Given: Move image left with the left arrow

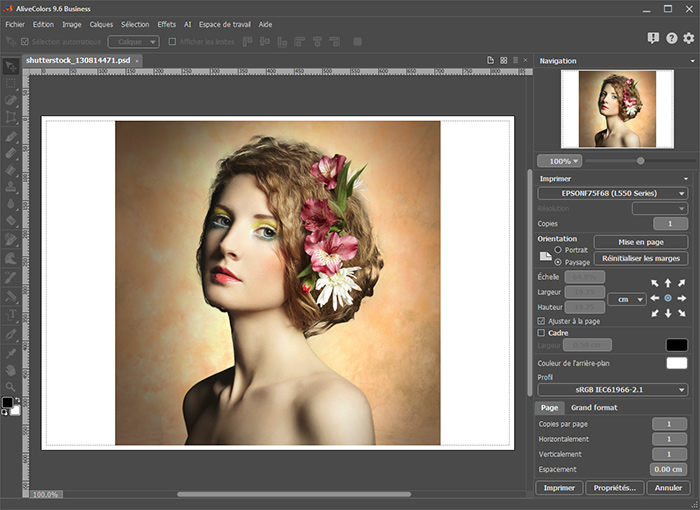Looking at the screenshot, I should pos(654,298).
